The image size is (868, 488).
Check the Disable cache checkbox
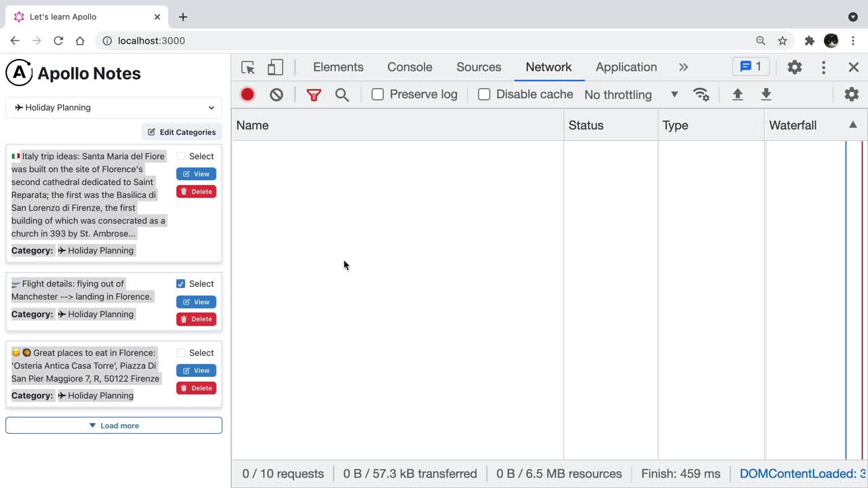pyautogui.click(x=484, y=94)
